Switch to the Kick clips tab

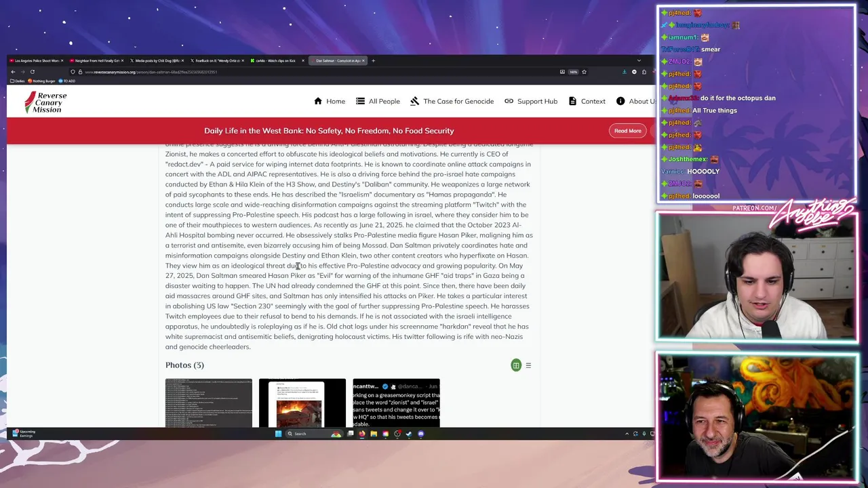[x=276, y=60]
